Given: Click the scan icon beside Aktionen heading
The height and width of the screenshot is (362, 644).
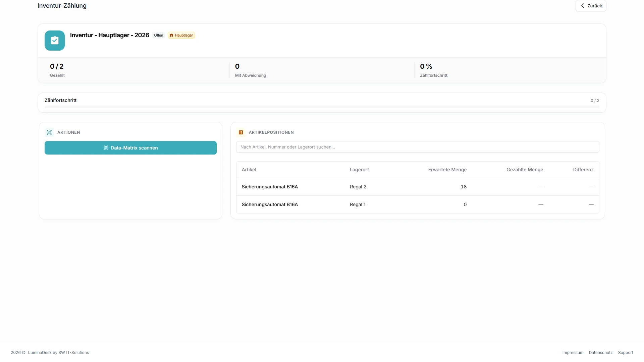Looking at the screenshot, I should [49, 132].
